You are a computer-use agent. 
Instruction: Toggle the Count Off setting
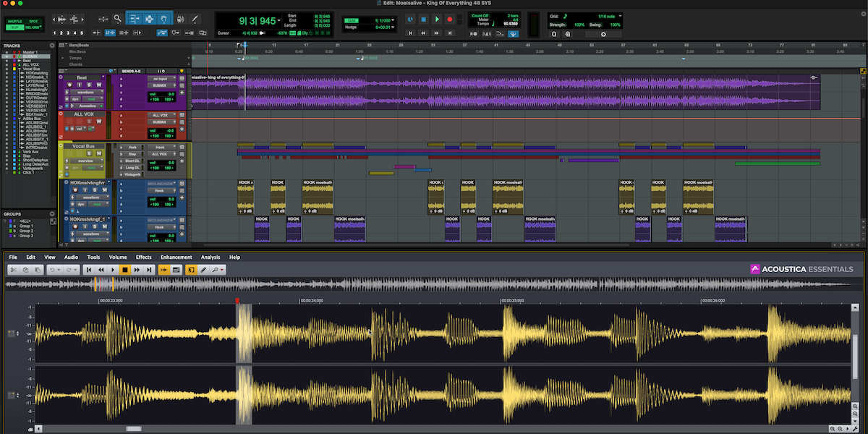click(480, 14)
